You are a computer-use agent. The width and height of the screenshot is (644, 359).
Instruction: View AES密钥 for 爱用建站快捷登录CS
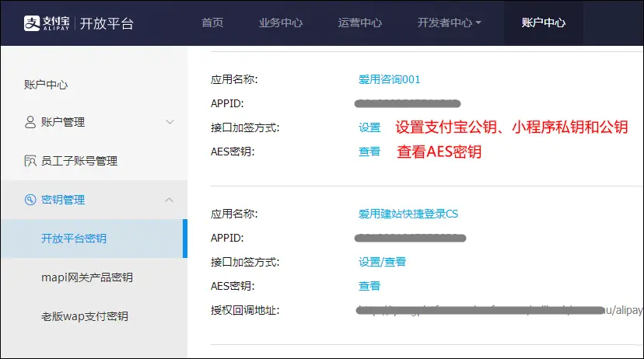tap(369, 286)
